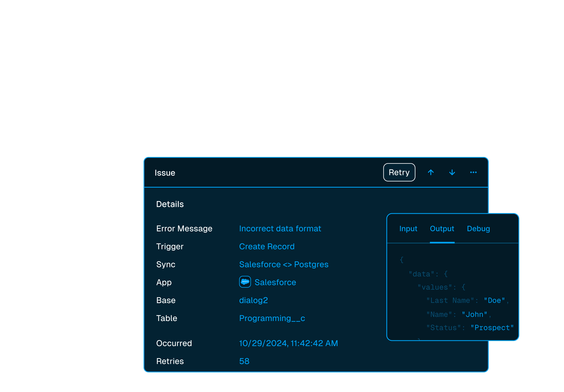Go to next issue with down arrow
The height and width of the screenshot is (392, 564).
(x=452, y=172)
